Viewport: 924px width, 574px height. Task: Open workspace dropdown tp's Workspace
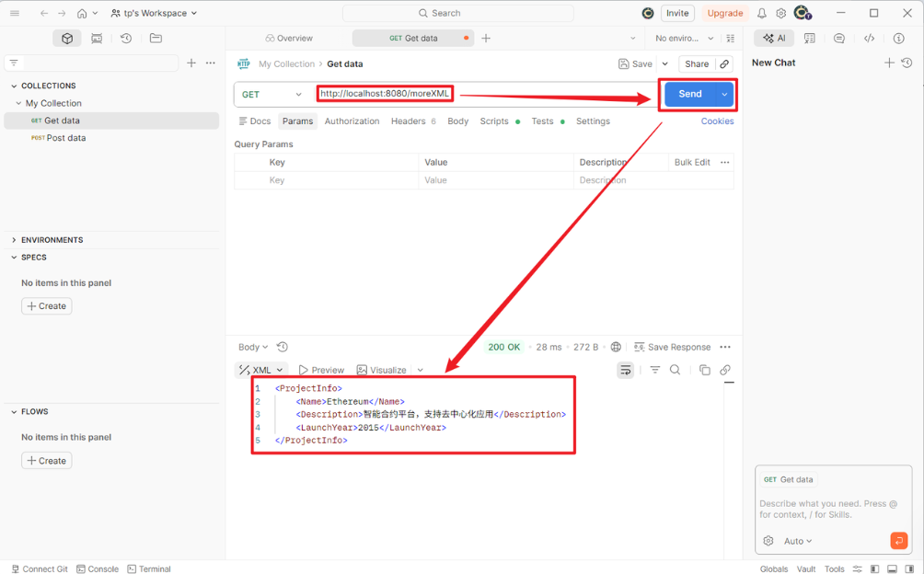(154, 13)
